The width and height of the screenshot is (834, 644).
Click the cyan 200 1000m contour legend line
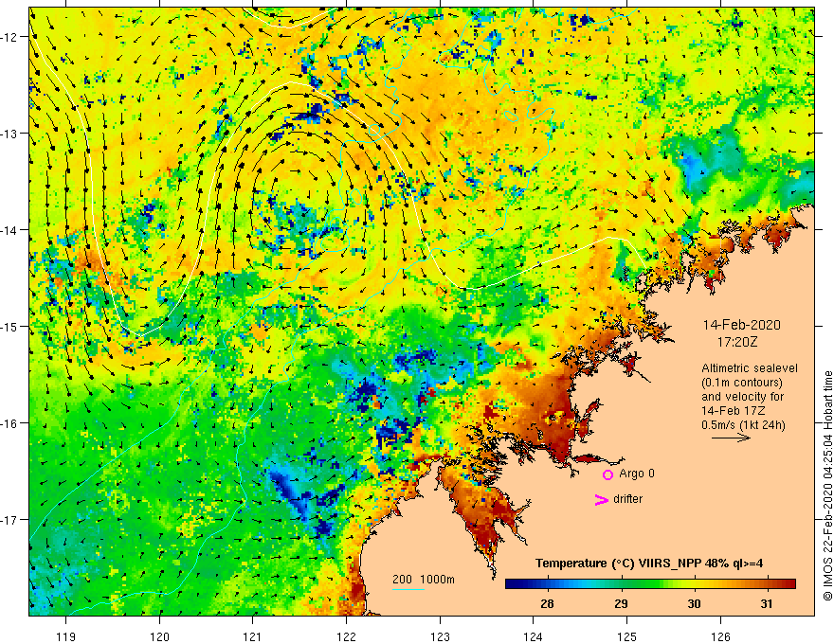(408, 589)
